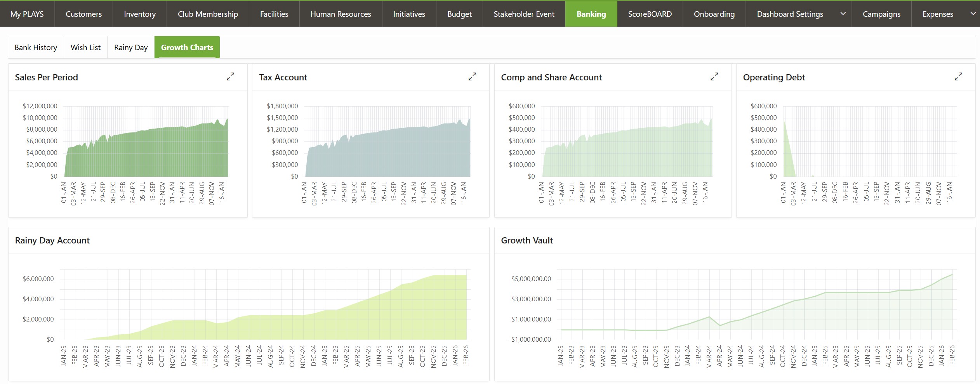The width and height of the screenshot is (980, 384).
Task: Expand the Sales Per Period chart
Action: coord(230,77)
